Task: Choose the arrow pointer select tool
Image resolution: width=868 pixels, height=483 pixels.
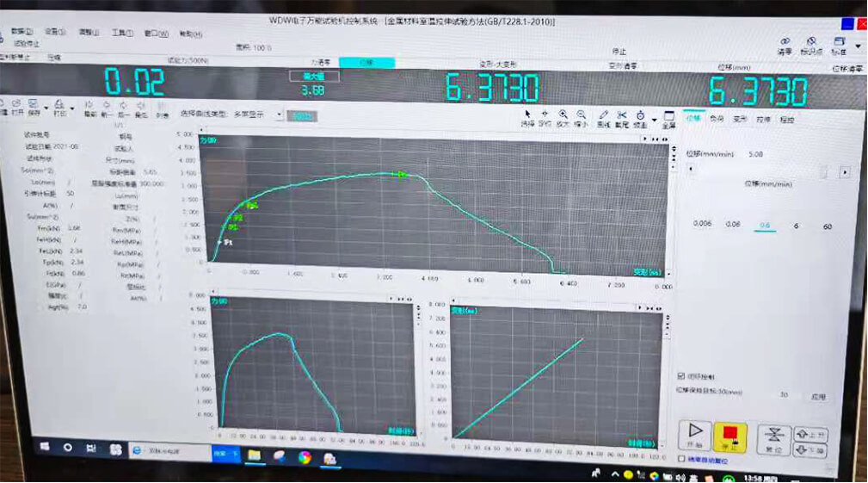Action: click(x=527, y=116)
